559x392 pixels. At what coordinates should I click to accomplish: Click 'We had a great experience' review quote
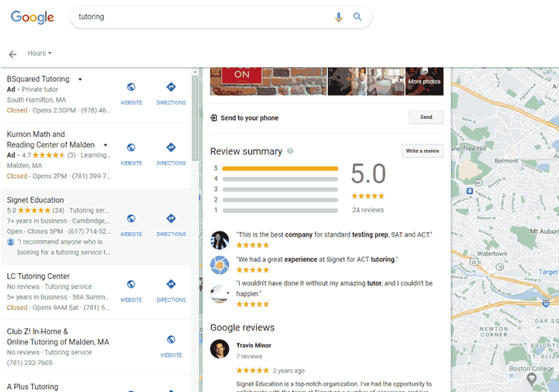[317, 260]
